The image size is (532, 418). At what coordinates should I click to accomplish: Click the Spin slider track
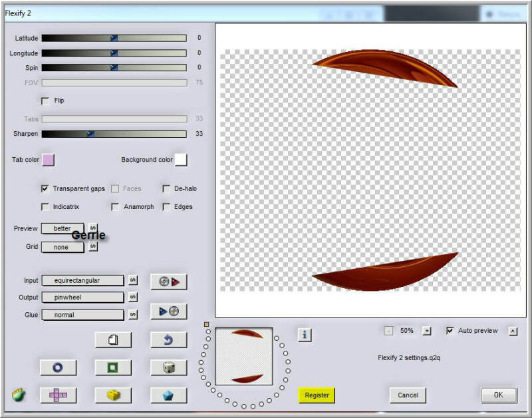(x=114, y=68)
